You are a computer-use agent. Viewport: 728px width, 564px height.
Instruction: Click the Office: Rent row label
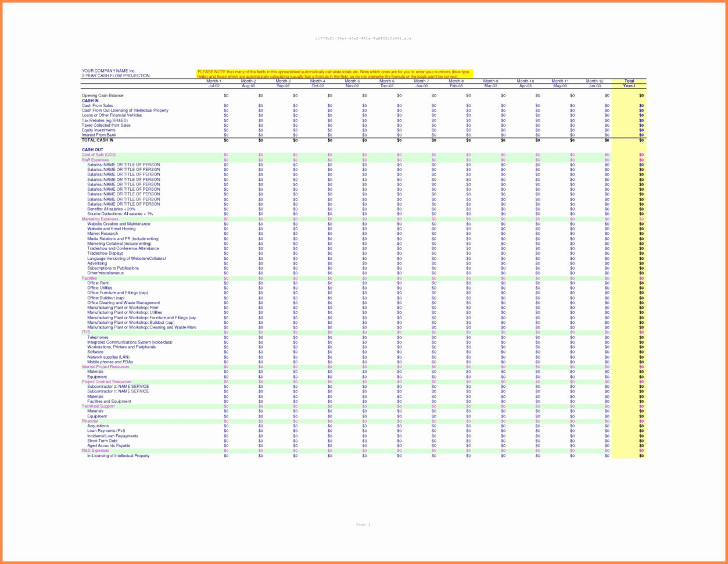pos(99,283)
